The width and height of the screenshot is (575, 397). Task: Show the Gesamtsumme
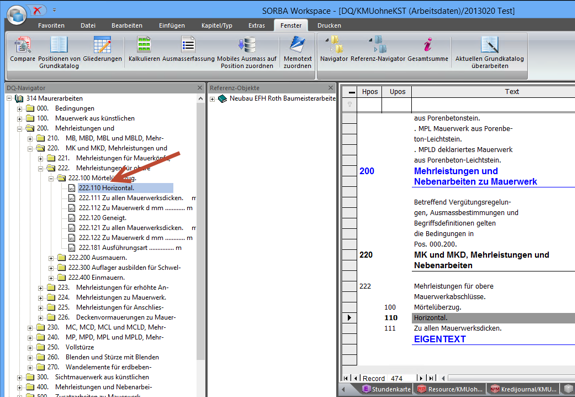coord(428,49)
